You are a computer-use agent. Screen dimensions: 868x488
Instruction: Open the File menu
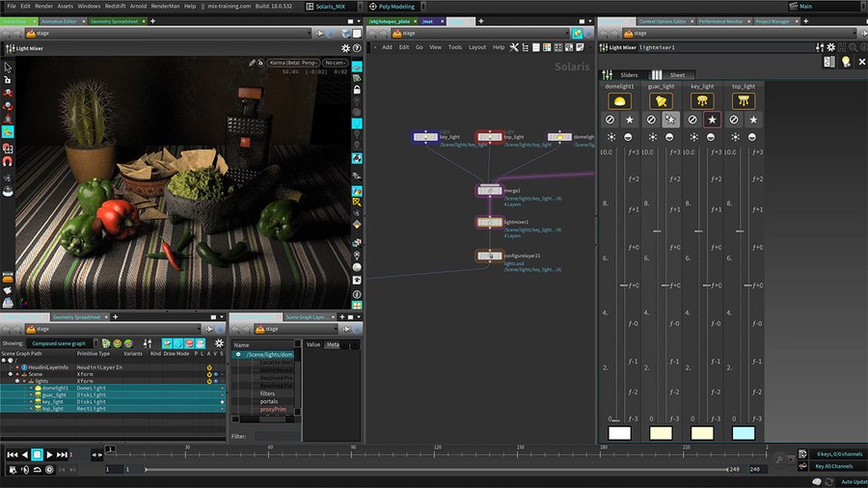(11, 6)
